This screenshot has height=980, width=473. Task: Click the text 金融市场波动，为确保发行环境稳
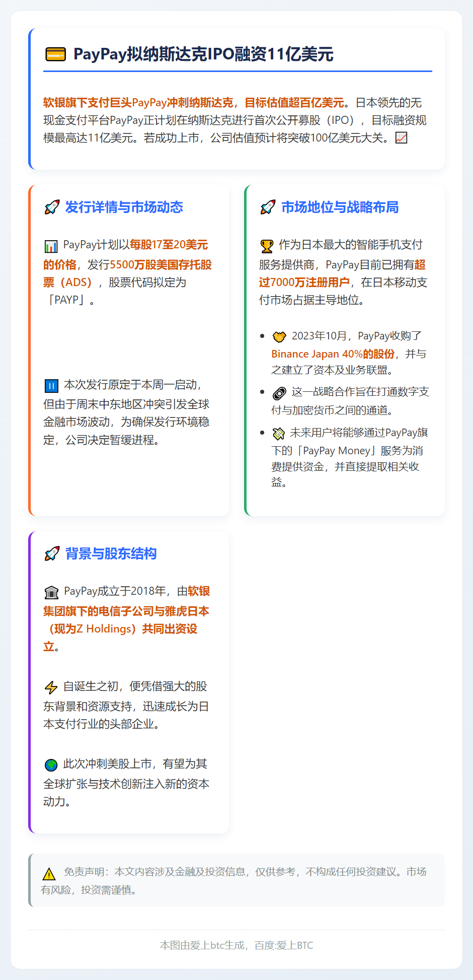point(126,422)
